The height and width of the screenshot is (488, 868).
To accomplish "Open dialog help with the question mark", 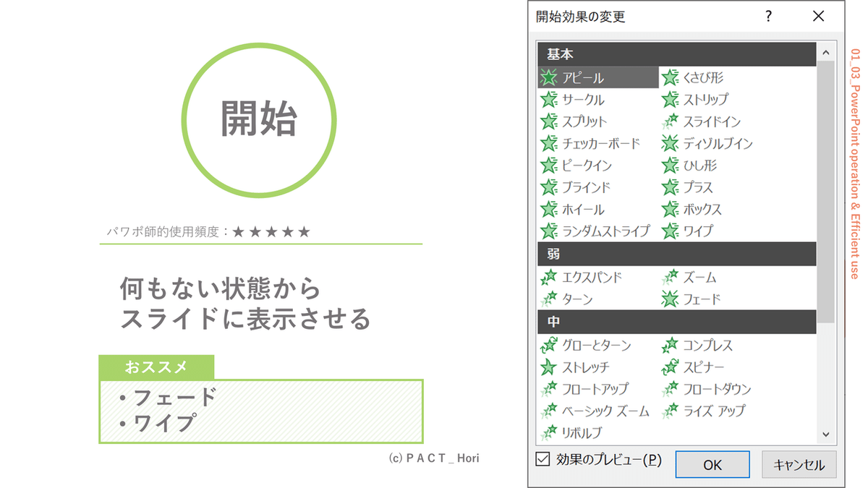I will 768,16.
